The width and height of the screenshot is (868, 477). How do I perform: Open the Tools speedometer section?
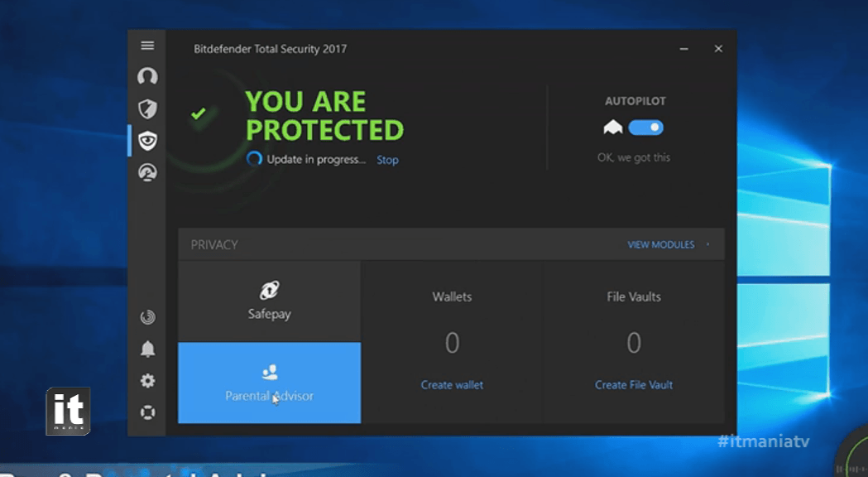click(x=147, y=172)
